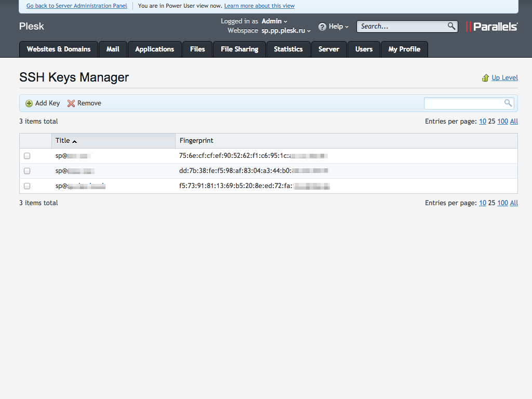Open the Users tab
The height and width of the screenshot is (399, 532).
coord(364,49)
